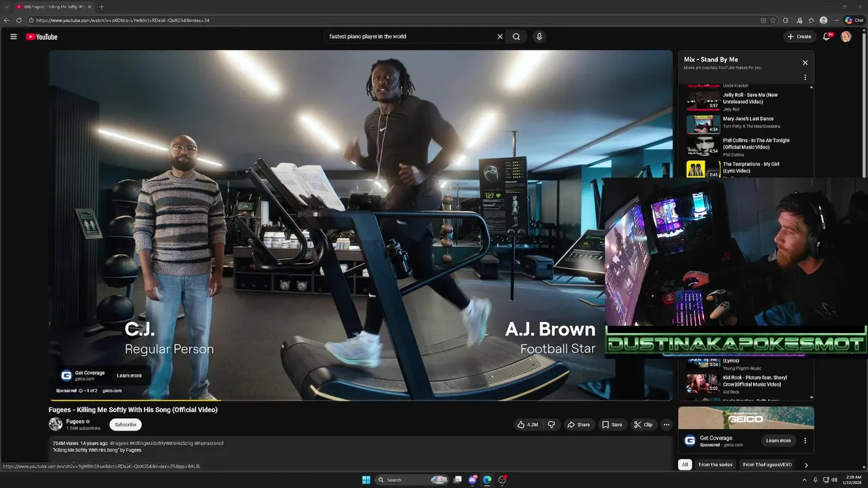Open the taskbar clock showing 2:28 AM
Viewport: 868px width, 488px height.
[852, 480]
